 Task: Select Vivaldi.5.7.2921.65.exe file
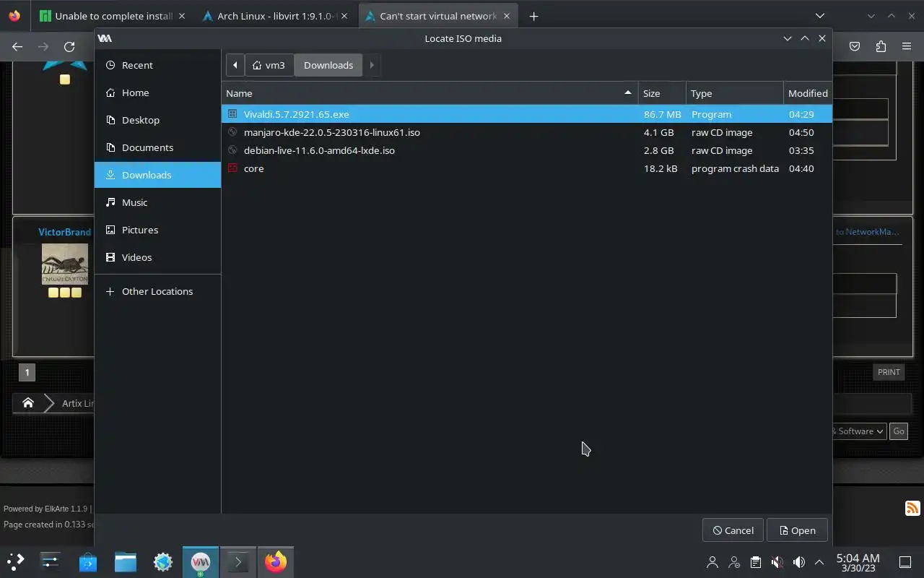pyautogui.click(x=526, y=114)
